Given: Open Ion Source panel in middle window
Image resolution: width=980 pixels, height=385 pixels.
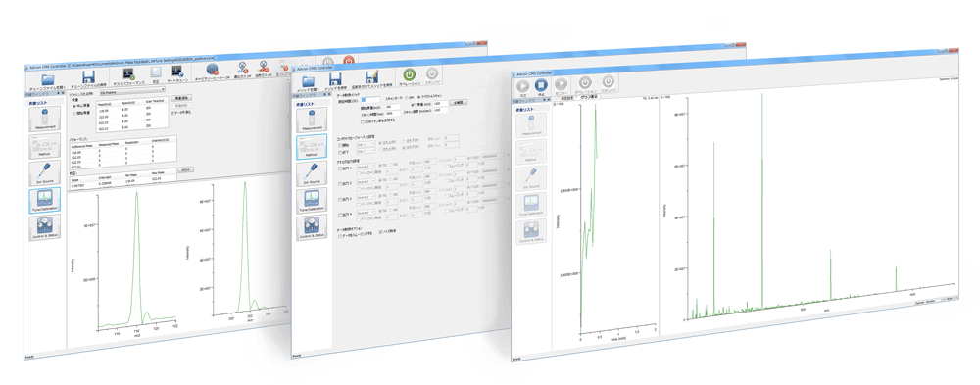Looking at the screenshot, I should pos(312,173).
